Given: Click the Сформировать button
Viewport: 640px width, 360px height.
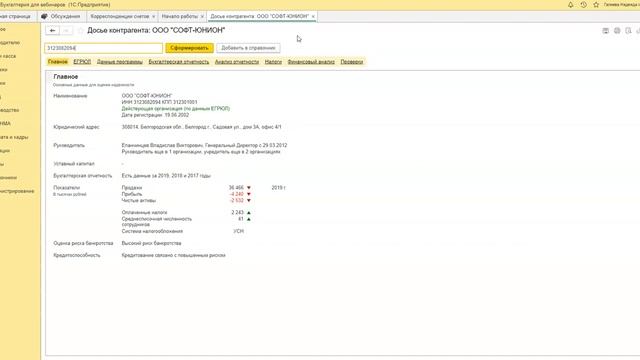Looking at the screenshot, I should 189,48.
